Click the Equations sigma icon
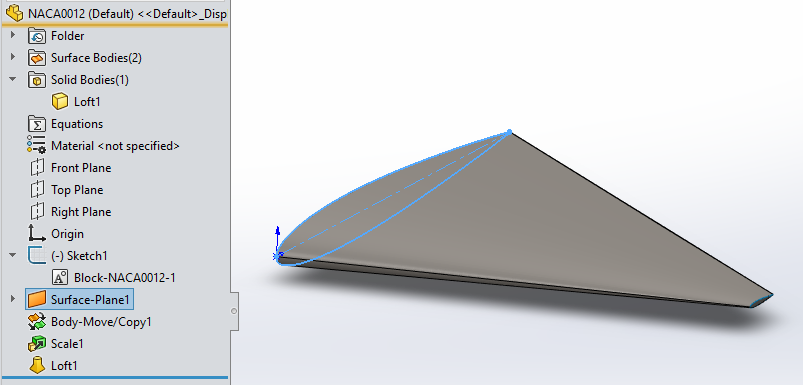The image size is (803, 385). tap(37, 124)
